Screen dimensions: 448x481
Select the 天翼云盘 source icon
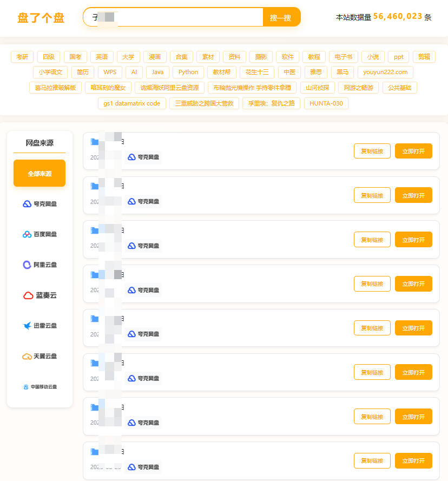point(39,356)
